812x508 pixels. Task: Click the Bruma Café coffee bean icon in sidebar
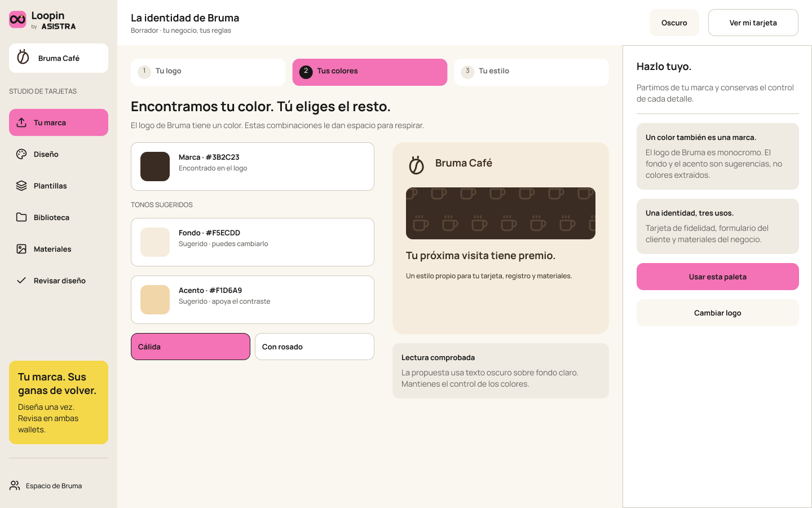pyautogui.click(x=23, y=57)
